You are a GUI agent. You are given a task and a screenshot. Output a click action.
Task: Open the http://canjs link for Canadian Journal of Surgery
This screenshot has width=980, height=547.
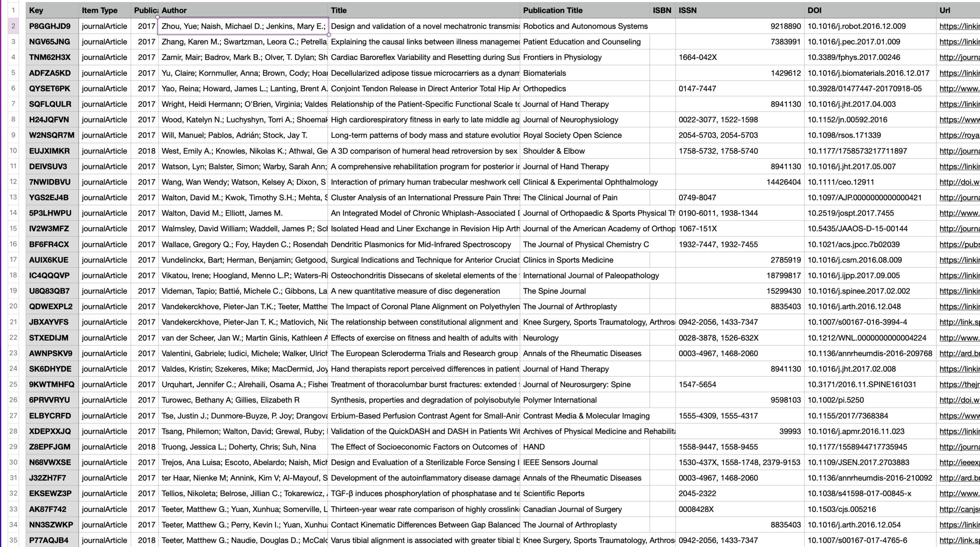959,509
